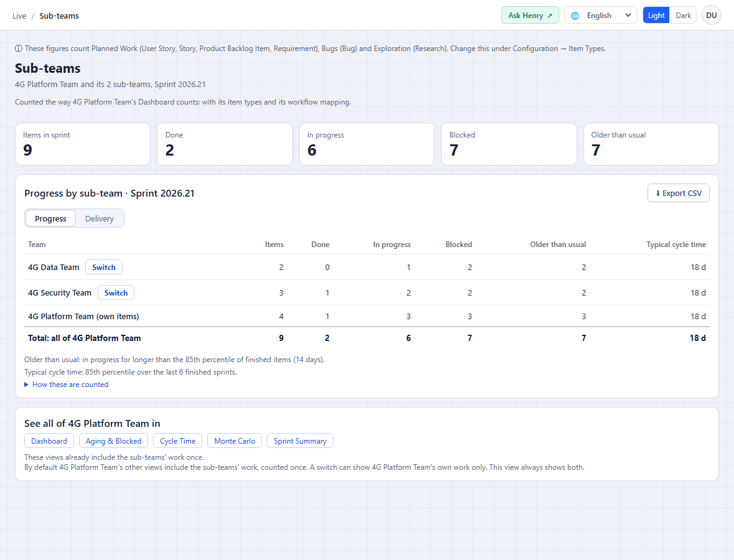Viewport: 734px width, 560px height.
Task: Select the Progress tab
Action: tap(50, 218)
